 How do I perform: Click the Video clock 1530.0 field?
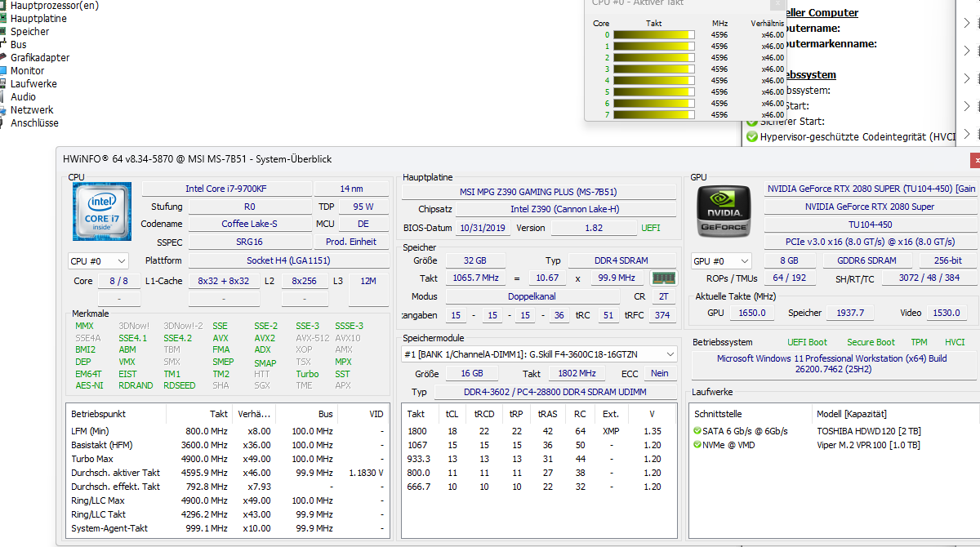tap(947, 313)
